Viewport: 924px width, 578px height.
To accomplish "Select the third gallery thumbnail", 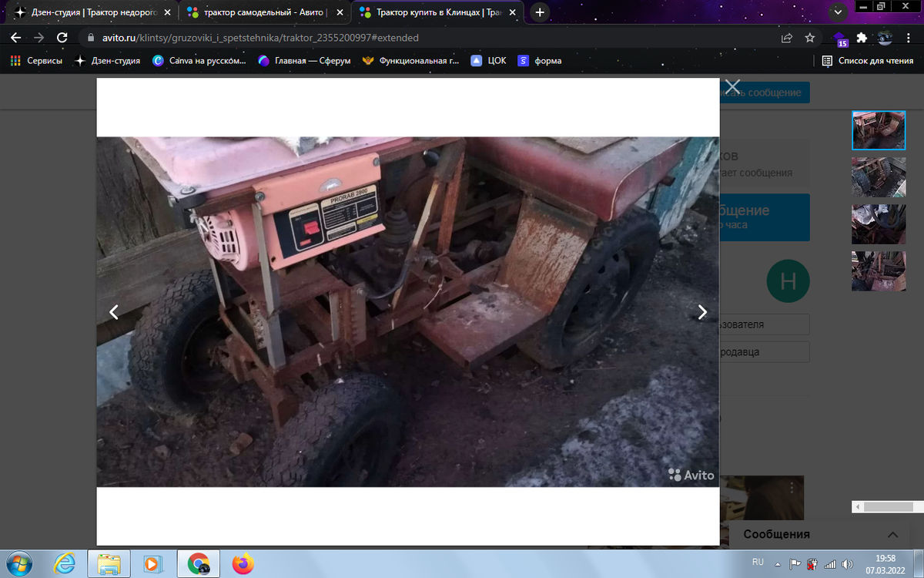I will 879,224.
